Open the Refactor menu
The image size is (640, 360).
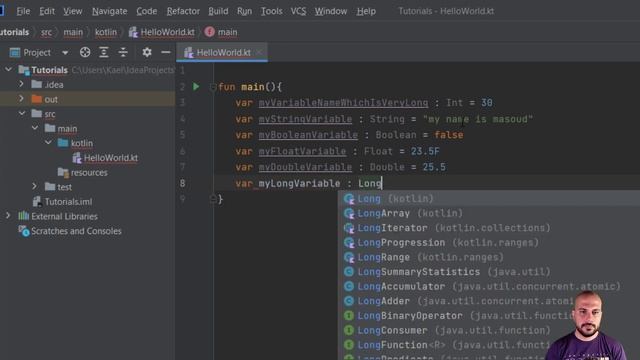(183, 11)
